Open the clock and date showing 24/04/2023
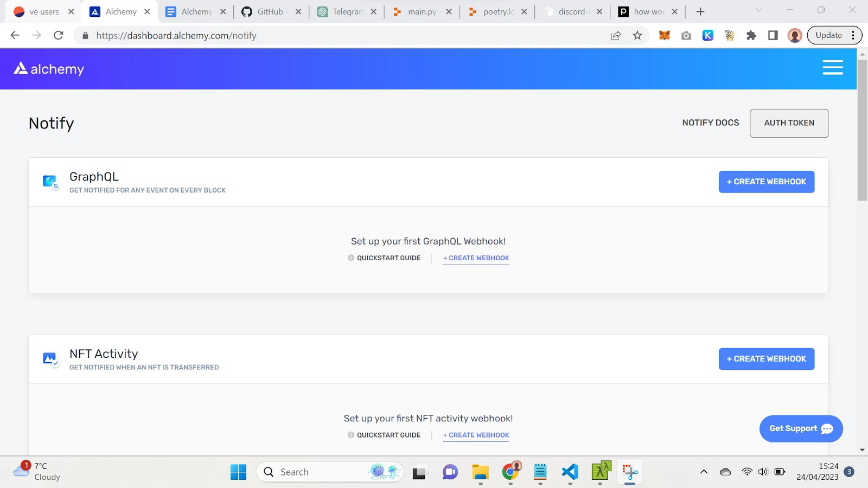Image resolution: width=868 pixels, height=488 pixels. click(818, 472)
